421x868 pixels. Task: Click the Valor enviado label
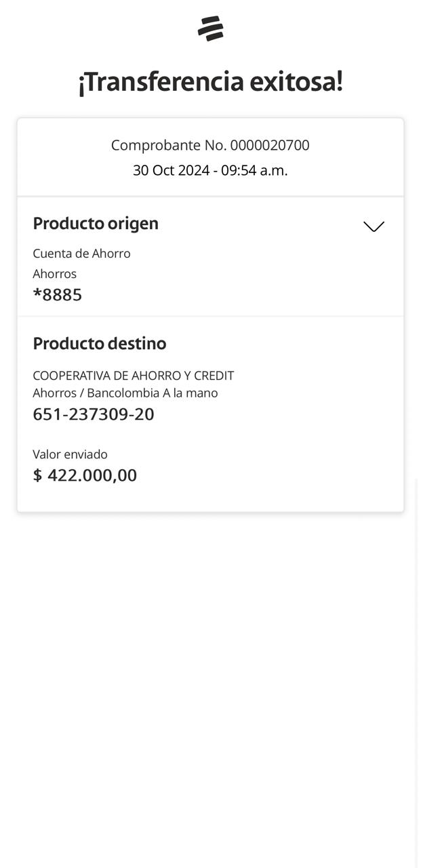[x=70, y=454]
